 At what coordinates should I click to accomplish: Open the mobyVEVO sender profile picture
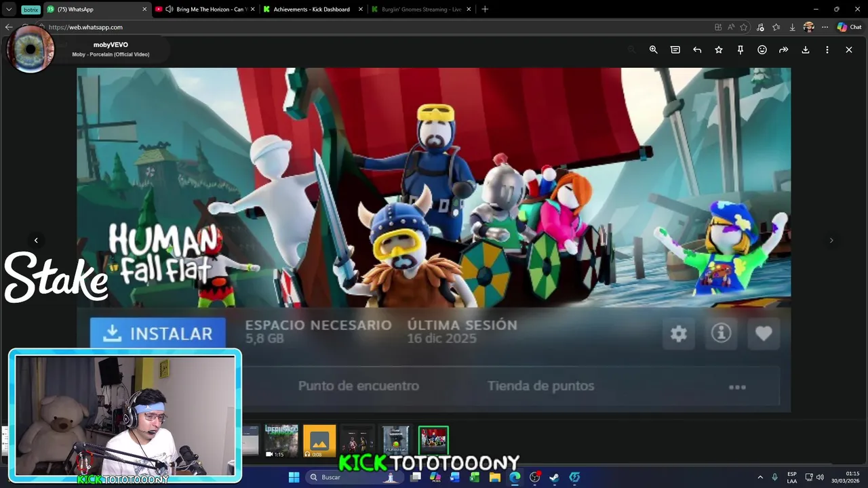[31, 49]
